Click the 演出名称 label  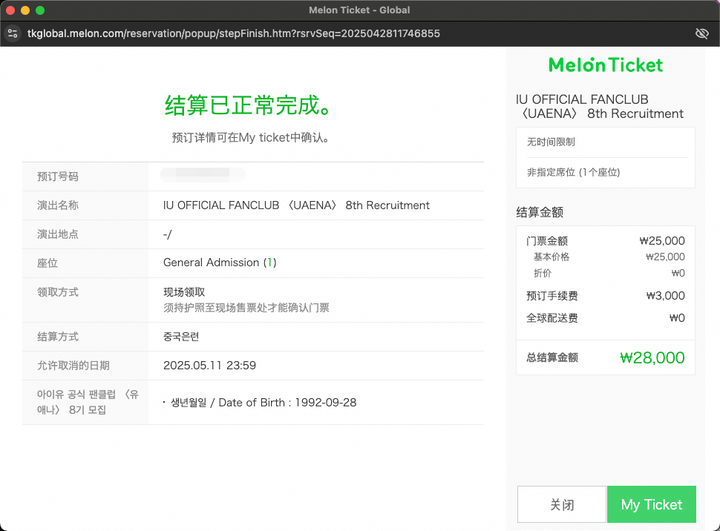tap(58, 205)
